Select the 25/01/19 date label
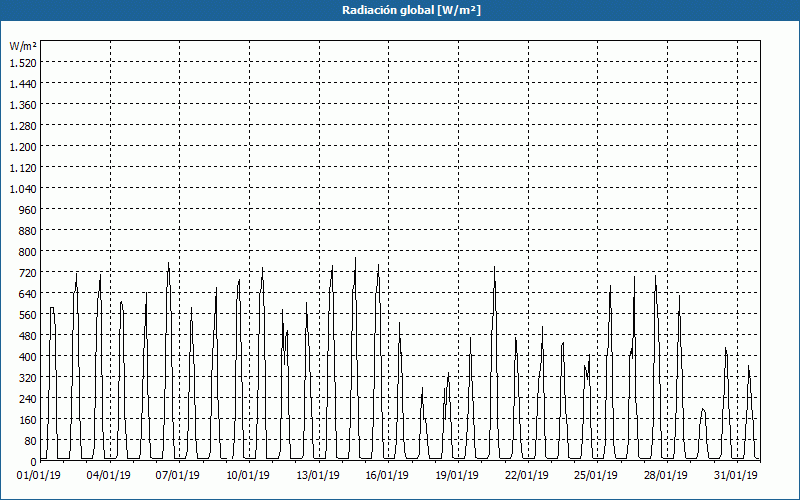 point(596,476)
